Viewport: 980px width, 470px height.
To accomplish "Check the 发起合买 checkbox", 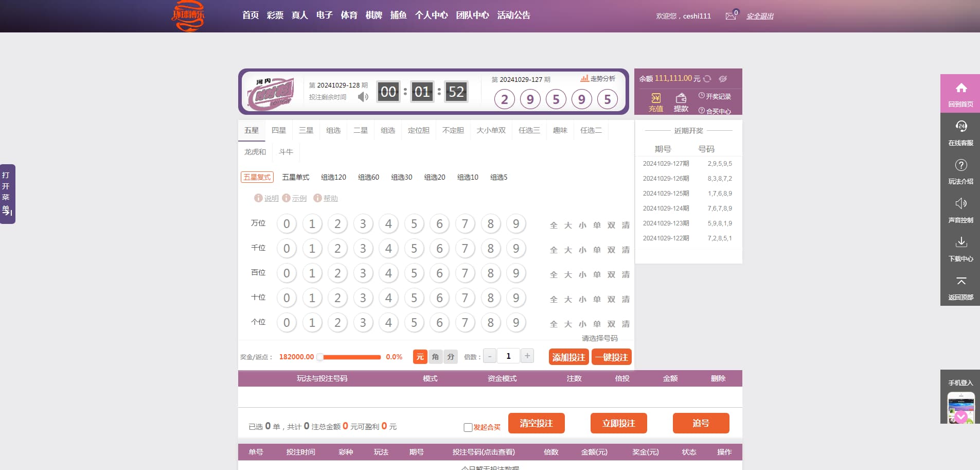I will [468, 427].
